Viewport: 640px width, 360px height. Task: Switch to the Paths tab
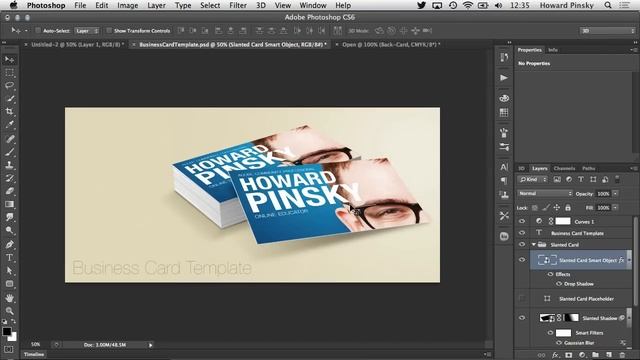point(589,168)
